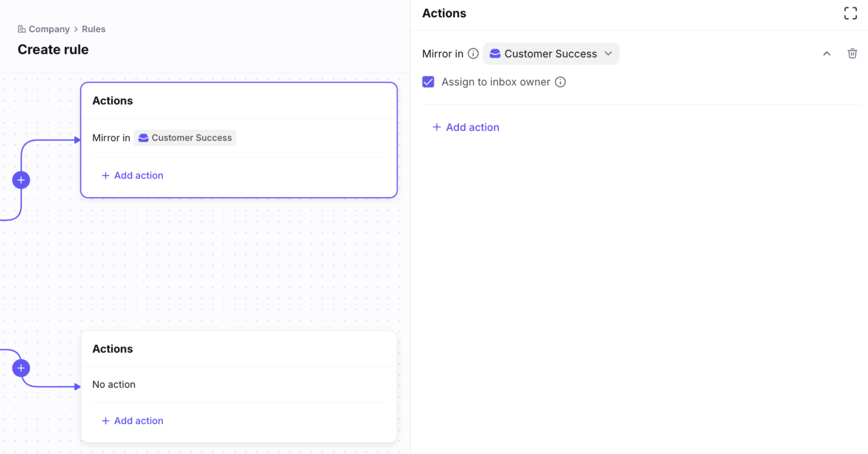Select the No action row in bottom card
This screenshot has height=454, width=868.
click(x=114, y=385)
